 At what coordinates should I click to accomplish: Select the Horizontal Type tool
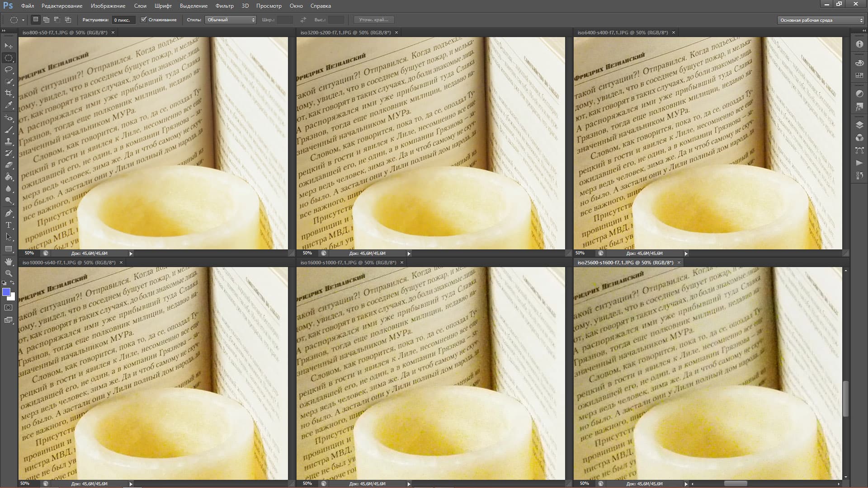coord(9,225)
